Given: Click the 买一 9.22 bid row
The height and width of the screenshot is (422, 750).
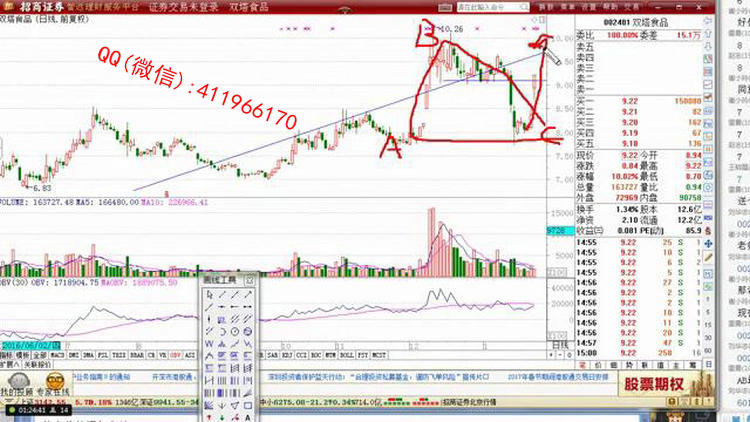Looking at the screenshot, I should 640,101.
